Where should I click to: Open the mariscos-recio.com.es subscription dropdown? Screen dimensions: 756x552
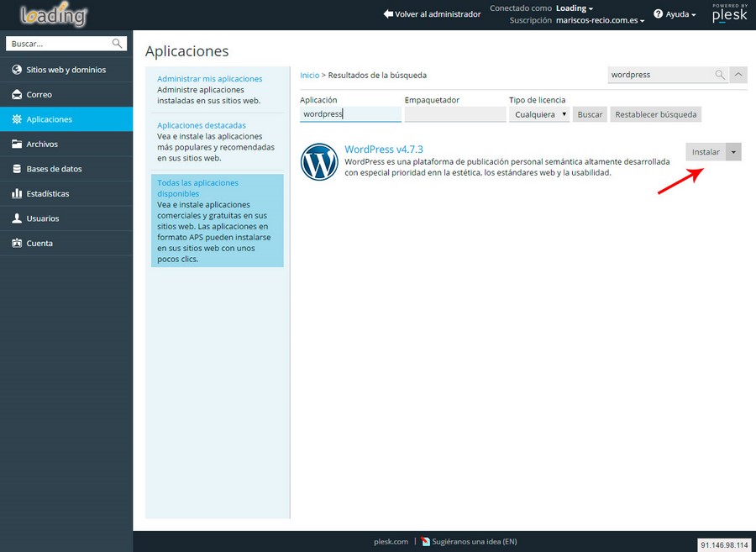coord(601,20)
